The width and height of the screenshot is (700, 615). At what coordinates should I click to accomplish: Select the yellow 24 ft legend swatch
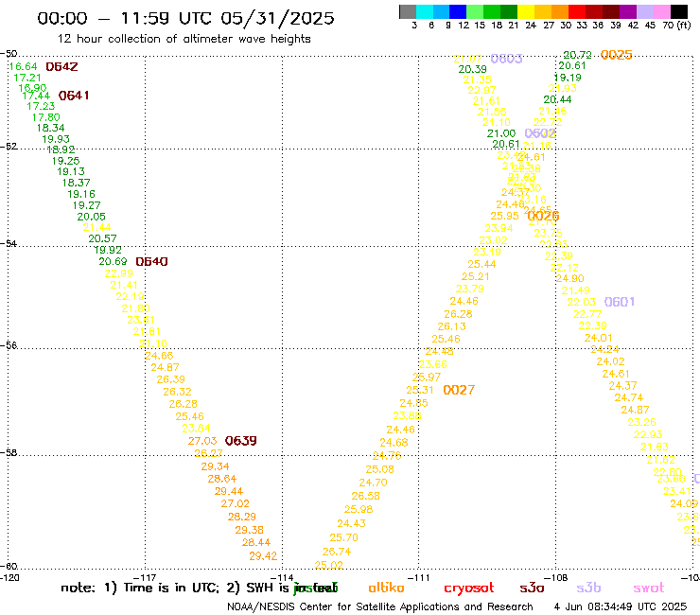click(x=526, y=11)
